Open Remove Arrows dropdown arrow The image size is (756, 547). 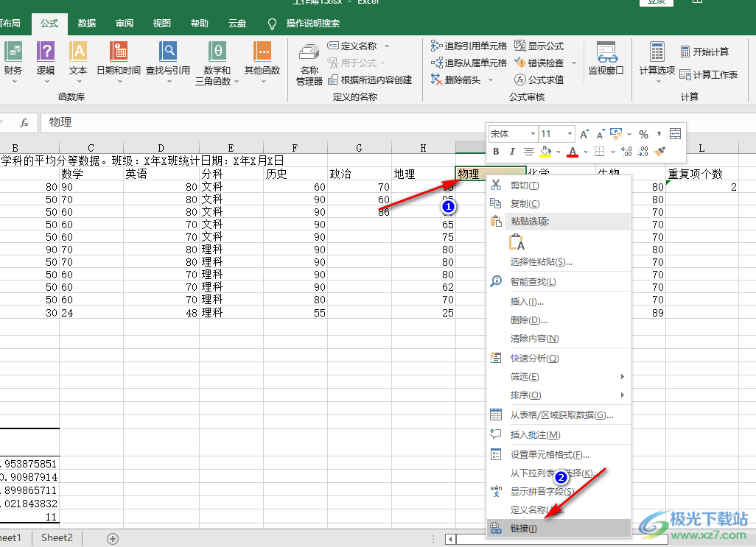[491, 80]
